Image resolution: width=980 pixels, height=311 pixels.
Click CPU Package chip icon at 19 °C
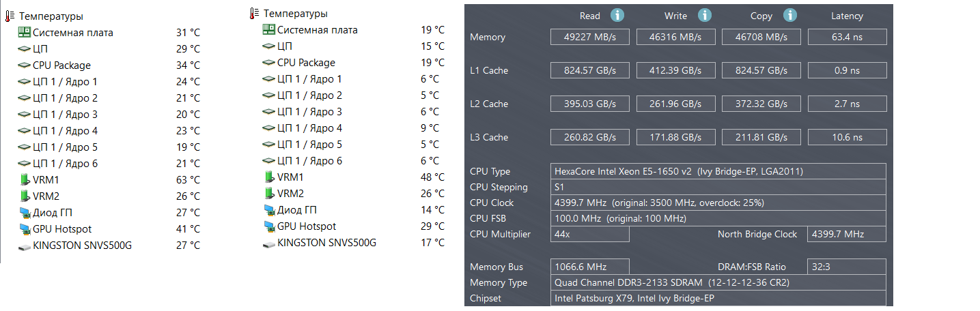(269, 63)
